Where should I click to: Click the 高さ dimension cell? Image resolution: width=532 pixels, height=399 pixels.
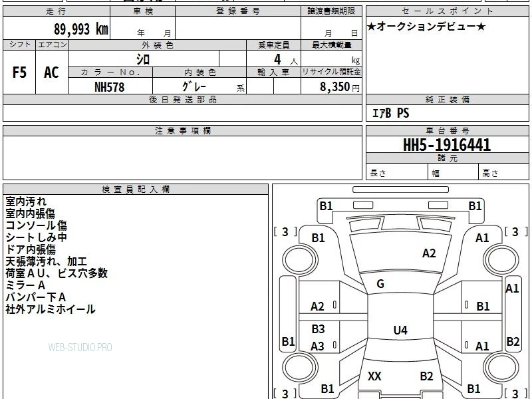point(503,172)
